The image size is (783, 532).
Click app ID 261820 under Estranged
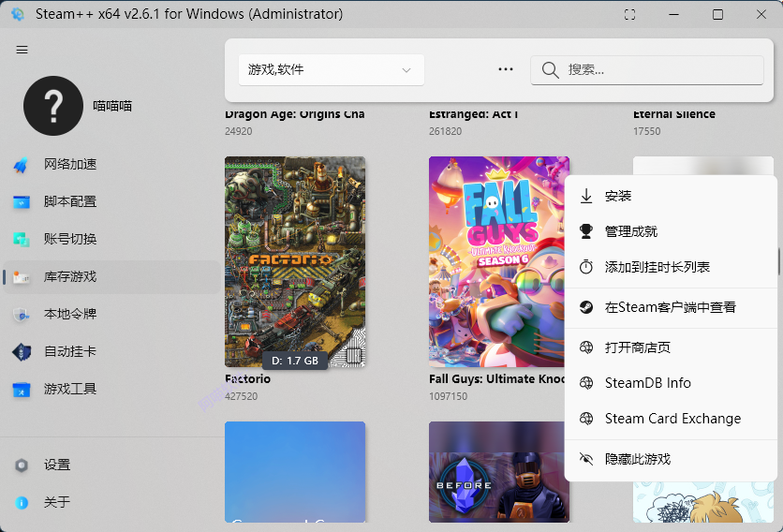coord(446,131)
